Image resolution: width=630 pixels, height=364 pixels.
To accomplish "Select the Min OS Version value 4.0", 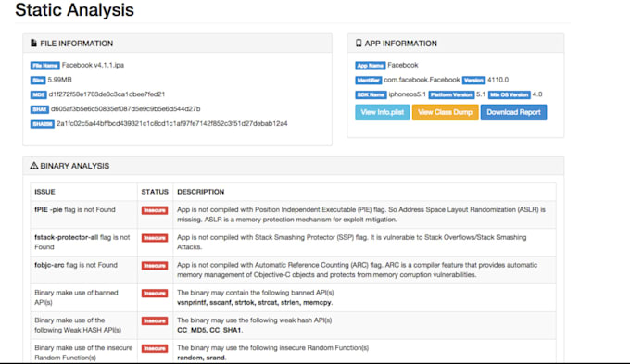I will (x=537, y=94).
